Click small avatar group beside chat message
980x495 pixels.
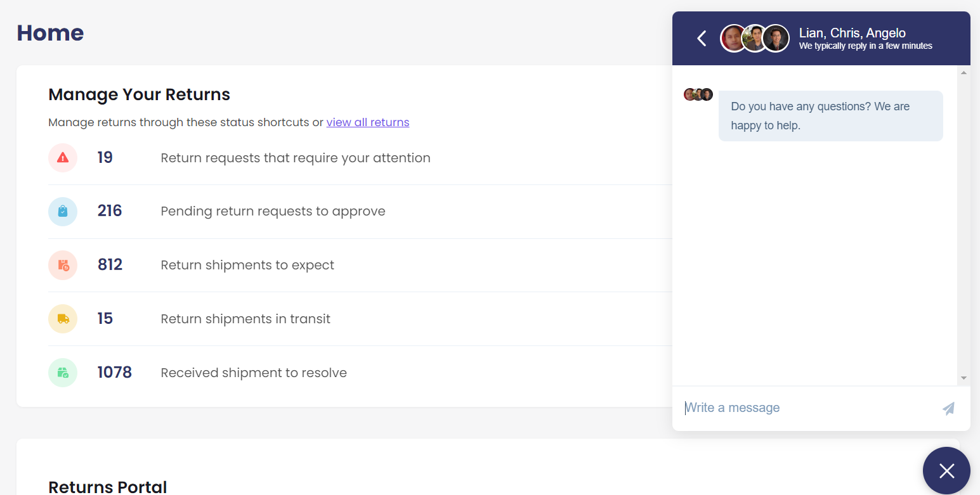coord(698,94)
